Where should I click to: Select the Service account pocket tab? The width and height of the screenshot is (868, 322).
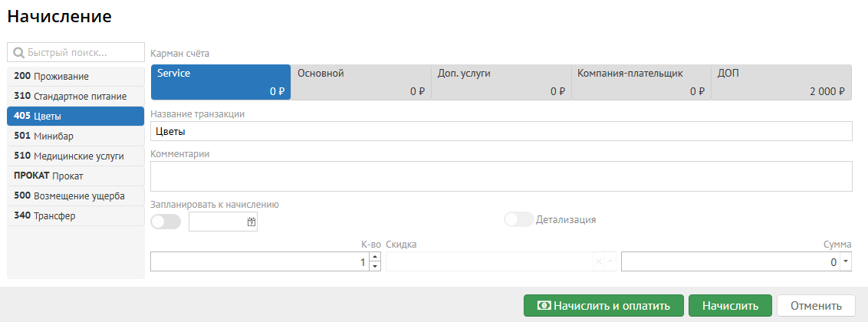tap(221, 82)
